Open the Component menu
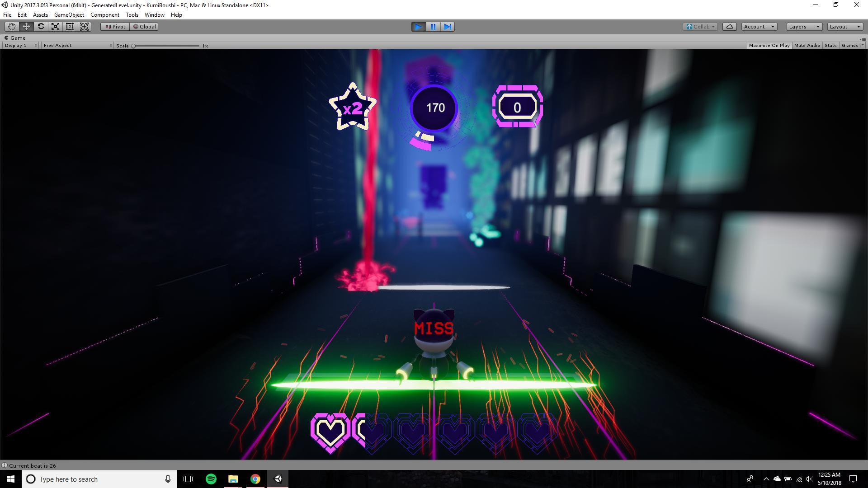This screenshot has height=488, width=868. pyautogui.click(x=104, y=15)
